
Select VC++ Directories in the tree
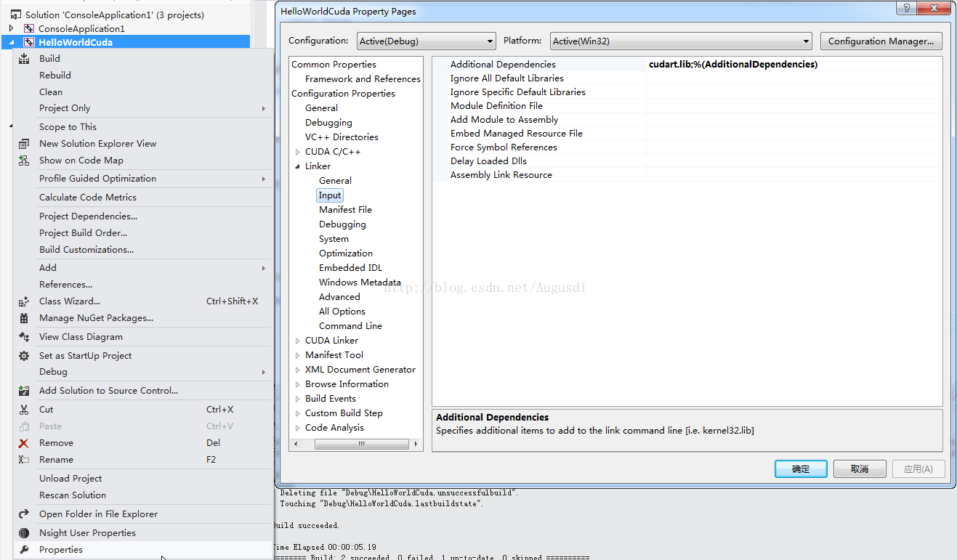pos(342,137)
